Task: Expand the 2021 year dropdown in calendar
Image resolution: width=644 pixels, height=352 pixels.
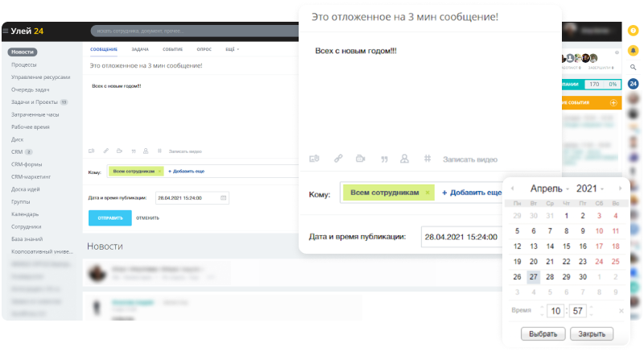Action: click(x=590, y=188)
